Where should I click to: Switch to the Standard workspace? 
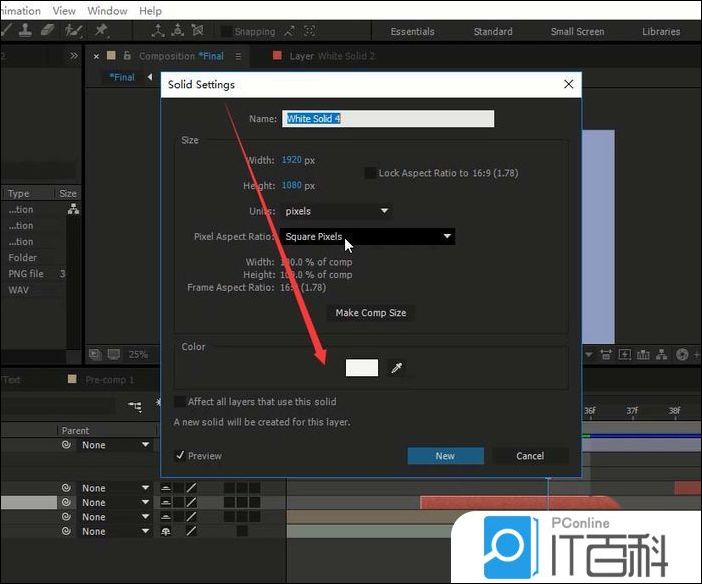click(493, 31)
